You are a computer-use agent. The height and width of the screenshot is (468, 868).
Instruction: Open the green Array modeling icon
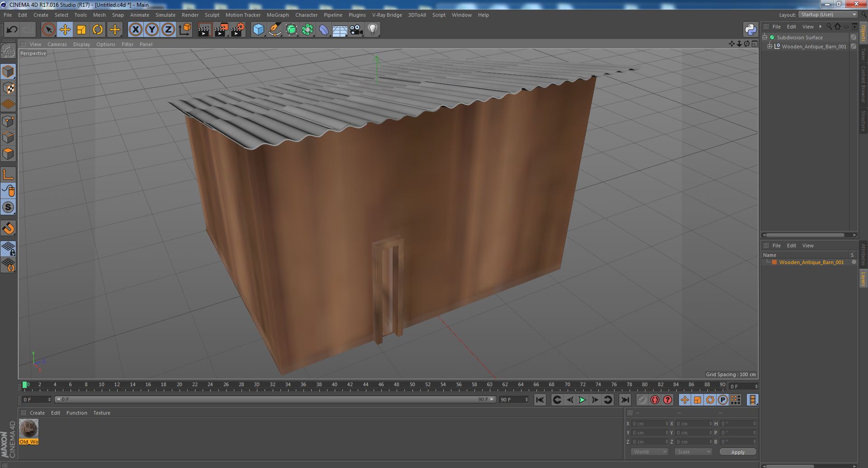(x=308, y=30)
